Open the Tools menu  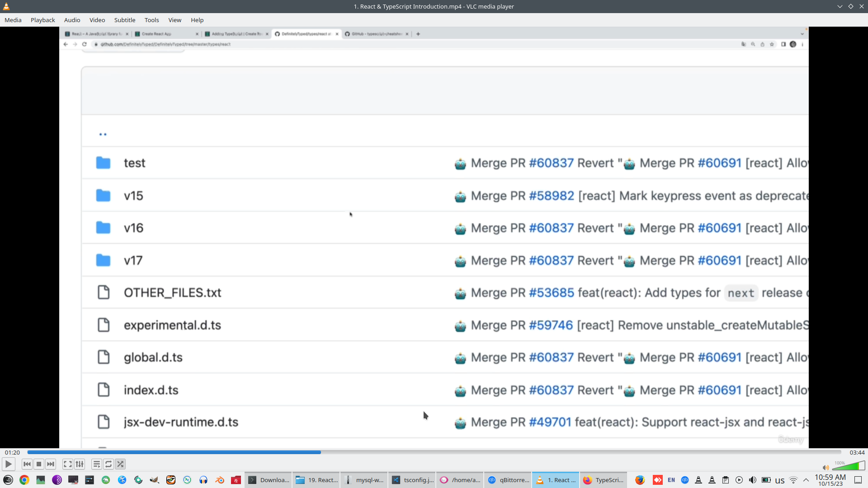coord(151,20)
